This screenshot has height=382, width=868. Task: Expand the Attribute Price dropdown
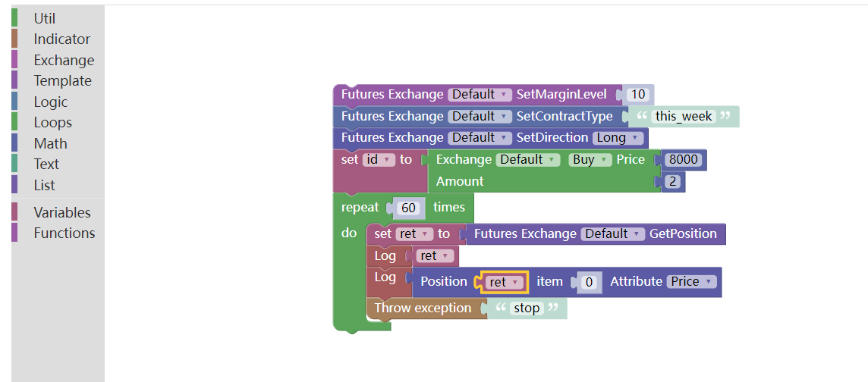click(x=691, y=282)
